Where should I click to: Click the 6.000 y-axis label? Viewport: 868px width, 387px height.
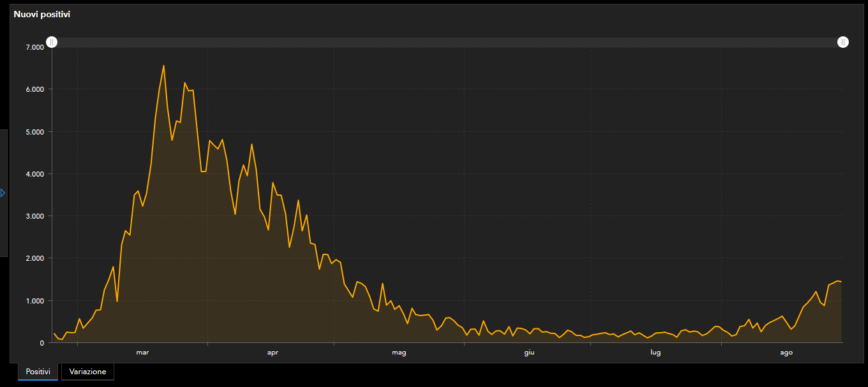pyautogui.click(x=34, y=89)
